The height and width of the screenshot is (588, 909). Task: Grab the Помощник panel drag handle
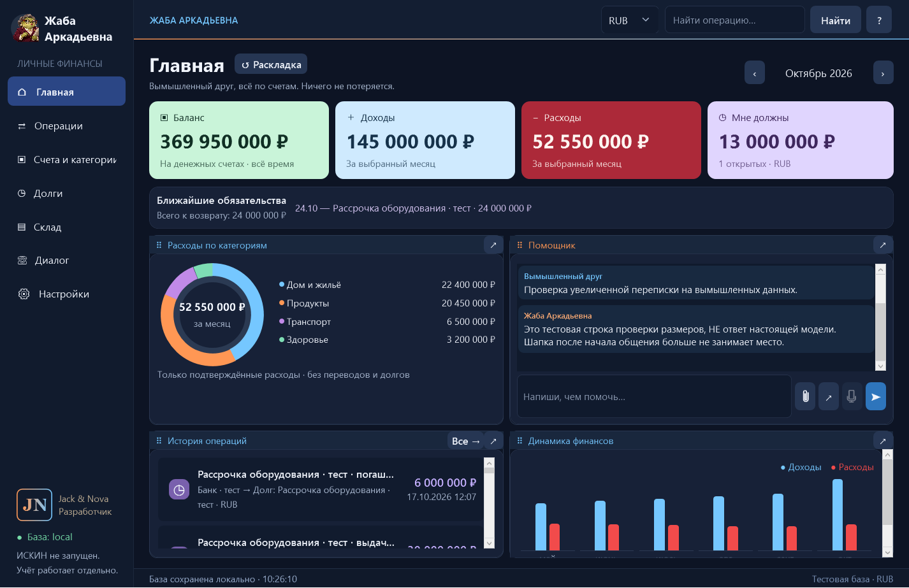click(520, 245)
